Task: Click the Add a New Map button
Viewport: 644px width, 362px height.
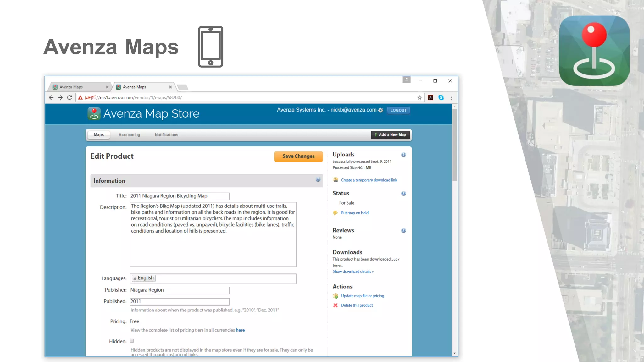Action: 390,135
